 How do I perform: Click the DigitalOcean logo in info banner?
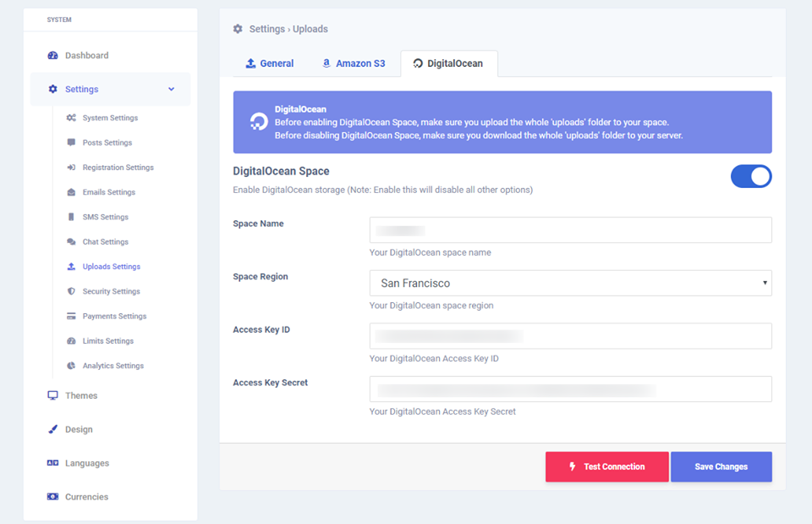pyautogui.click(x=259, y=122)
